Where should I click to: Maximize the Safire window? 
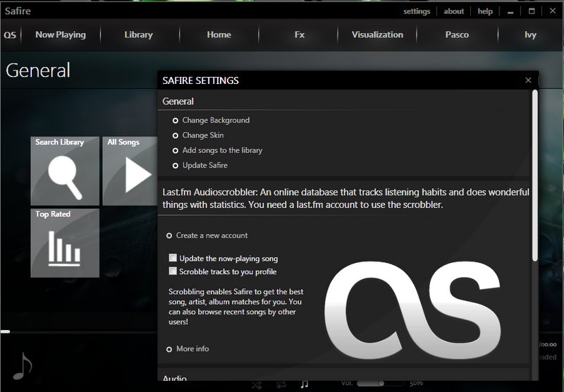532,11
